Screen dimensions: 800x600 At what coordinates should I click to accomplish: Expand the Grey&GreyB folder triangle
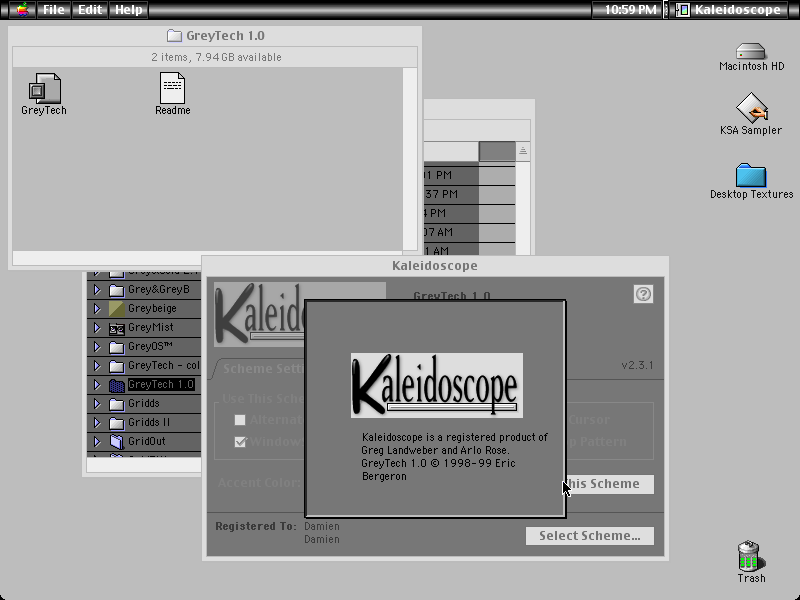(x=97, y=290)
